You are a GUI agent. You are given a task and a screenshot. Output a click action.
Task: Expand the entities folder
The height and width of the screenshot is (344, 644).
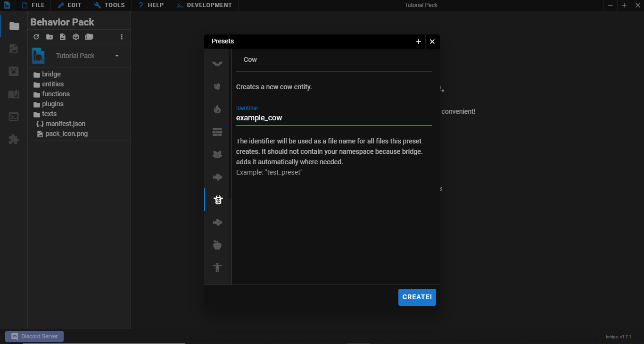coord(52,84)
